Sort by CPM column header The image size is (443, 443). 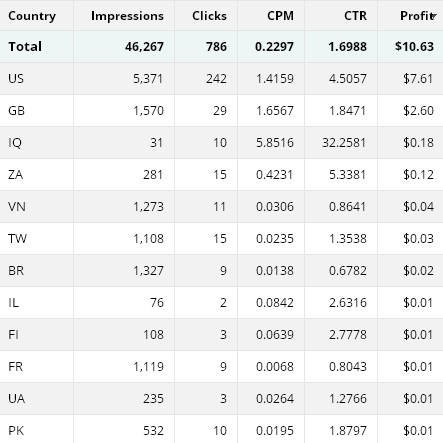[280, 16]
